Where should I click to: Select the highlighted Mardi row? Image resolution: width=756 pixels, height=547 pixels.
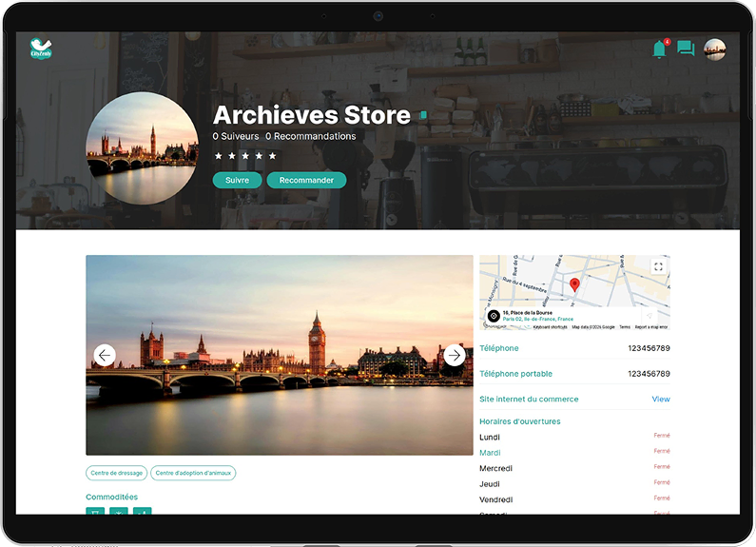(490, 453)
